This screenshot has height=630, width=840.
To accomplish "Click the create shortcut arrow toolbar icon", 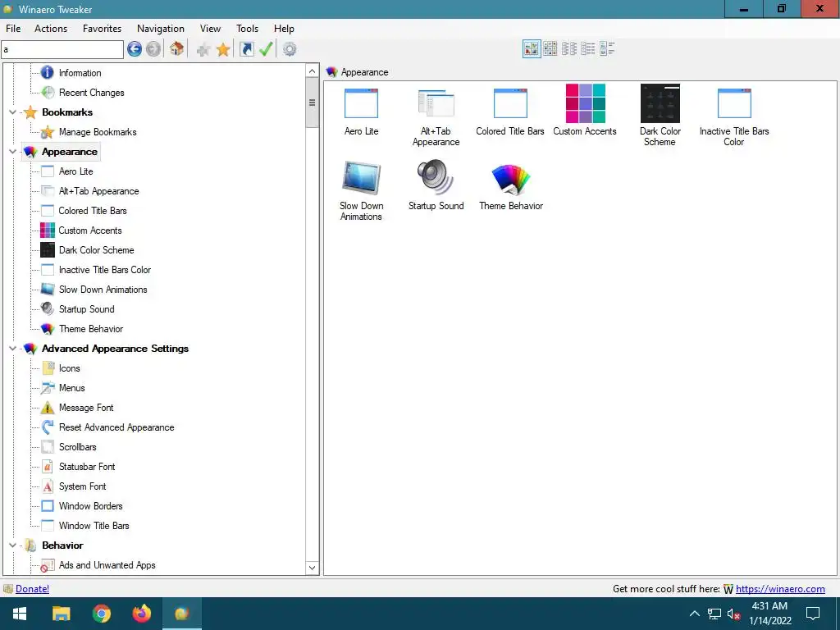I will pyautogui.click(x=246, y=49).
